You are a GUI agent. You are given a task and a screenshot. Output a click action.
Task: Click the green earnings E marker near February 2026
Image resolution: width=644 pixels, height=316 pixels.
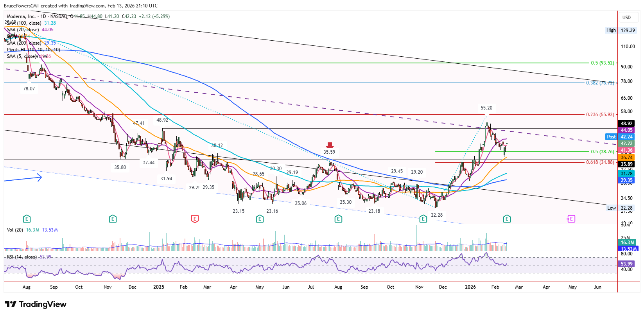click(507, 219)
